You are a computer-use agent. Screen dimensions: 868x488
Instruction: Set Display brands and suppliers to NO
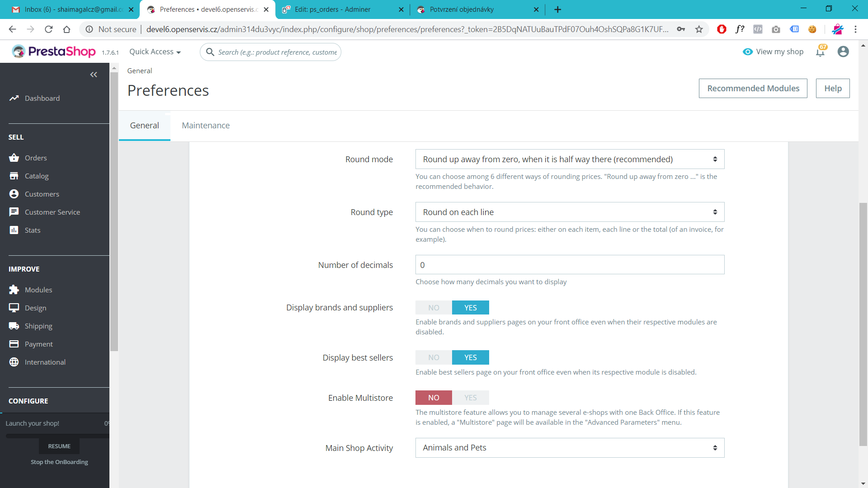(x=434, y=308)
